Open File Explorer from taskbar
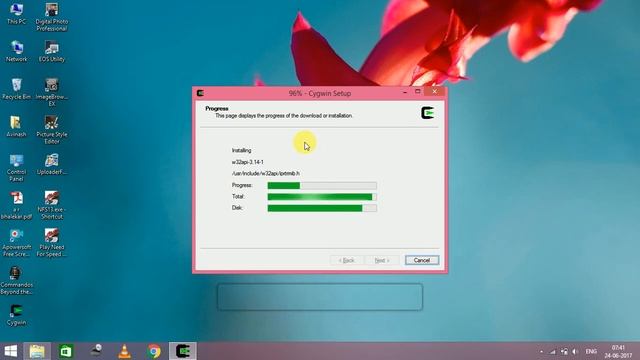This screenshot has height=360, width=640. point(37,351)
